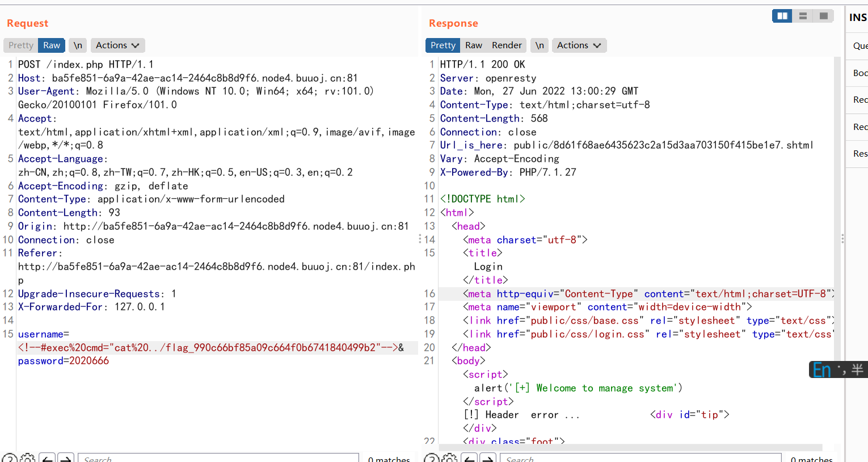Expand the Inspector section starting with Res

coord(859,153)
